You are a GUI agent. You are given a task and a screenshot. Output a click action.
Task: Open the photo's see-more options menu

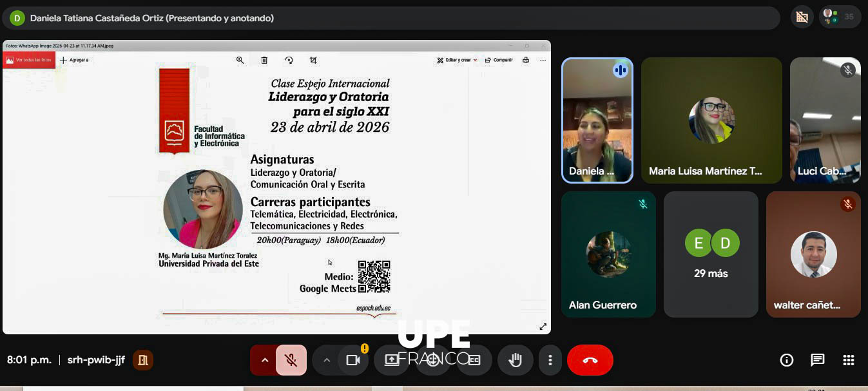543,59
